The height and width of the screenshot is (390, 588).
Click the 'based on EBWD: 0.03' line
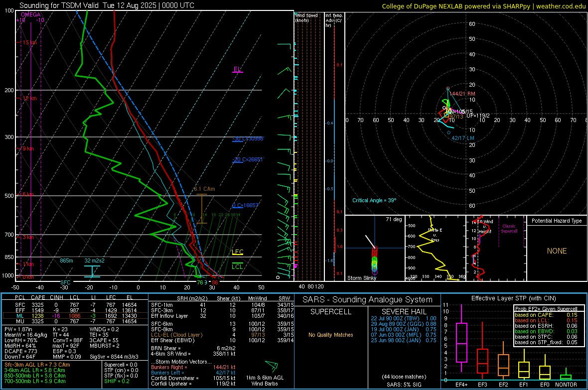pyautogui.click(x=546, y=331)
